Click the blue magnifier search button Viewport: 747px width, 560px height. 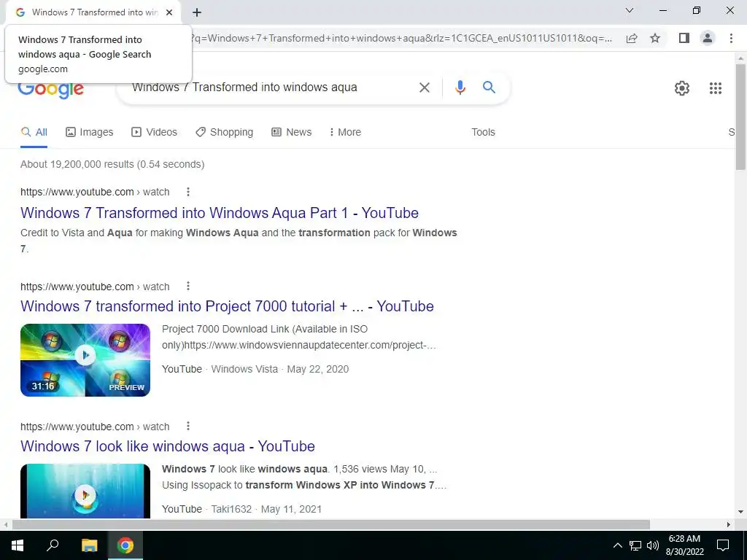489,87
